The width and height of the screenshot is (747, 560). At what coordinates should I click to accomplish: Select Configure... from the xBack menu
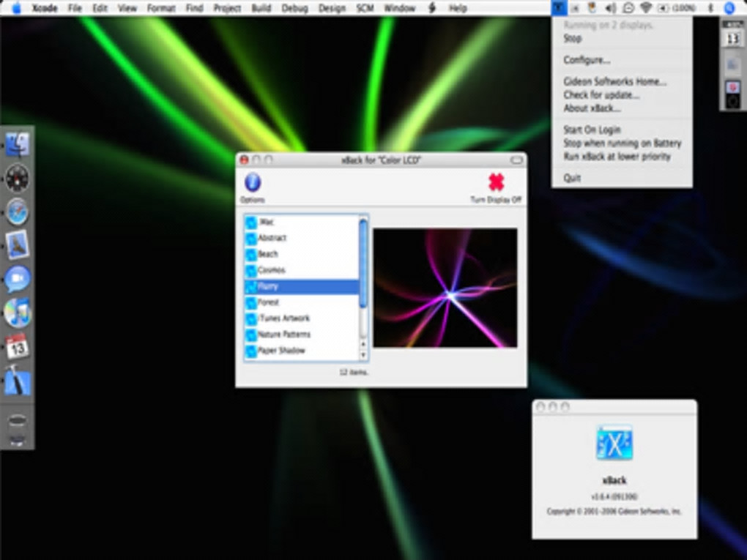click(x=587, y=60)
